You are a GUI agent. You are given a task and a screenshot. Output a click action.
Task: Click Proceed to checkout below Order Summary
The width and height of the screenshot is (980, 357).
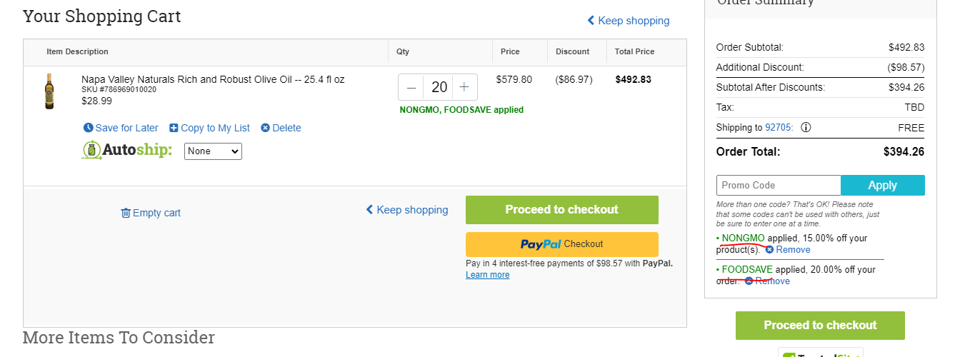pyautogui.click(x=820, y=326)
